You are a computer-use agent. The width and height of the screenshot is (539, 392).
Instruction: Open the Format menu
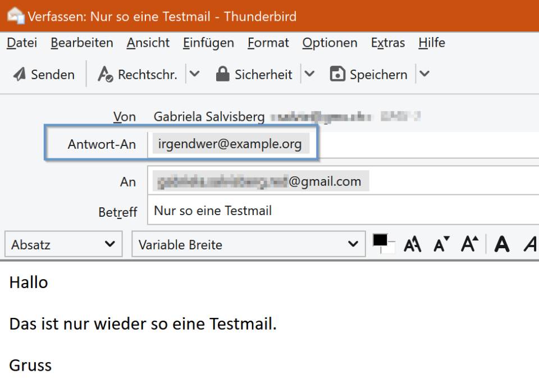point(268,43)
